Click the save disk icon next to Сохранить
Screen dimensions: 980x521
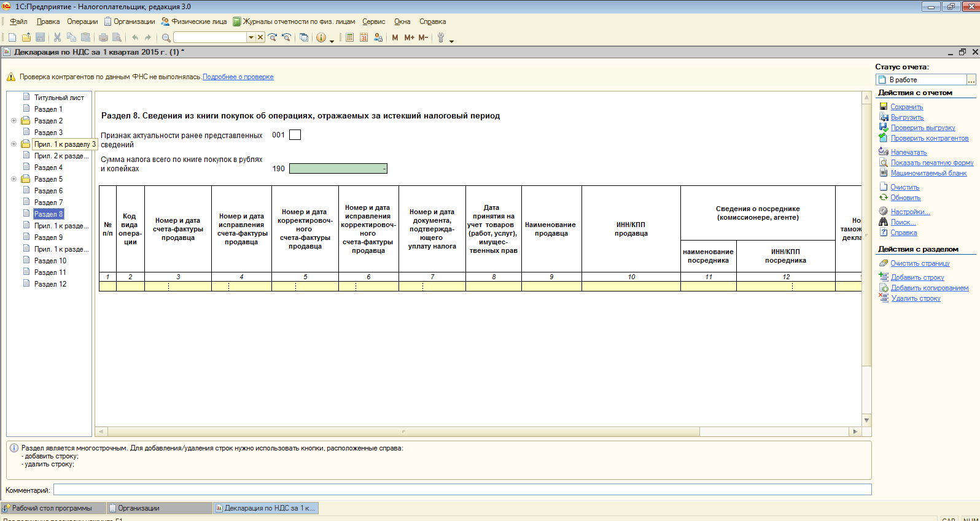[x=883, y=107]
